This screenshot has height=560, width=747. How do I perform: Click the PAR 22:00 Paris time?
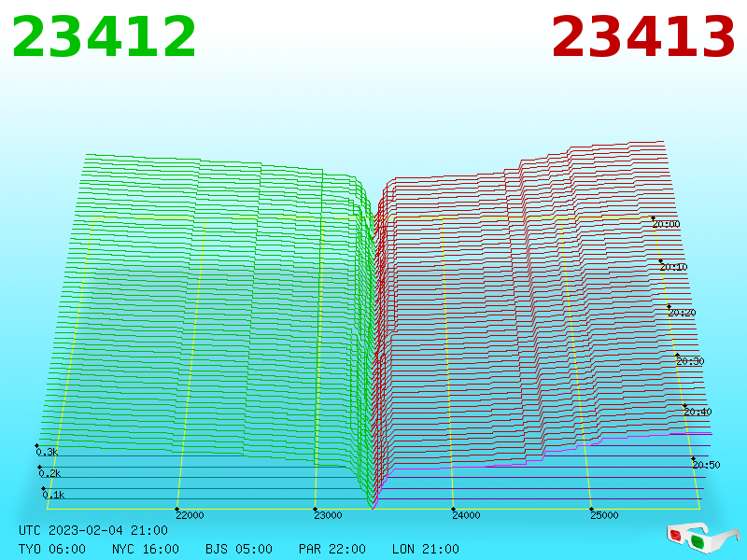pos(332,549)
